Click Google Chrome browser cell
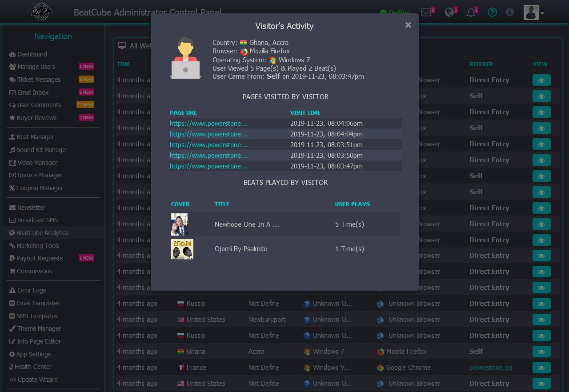This screenshot has height=392, width=569. [404, 368]
